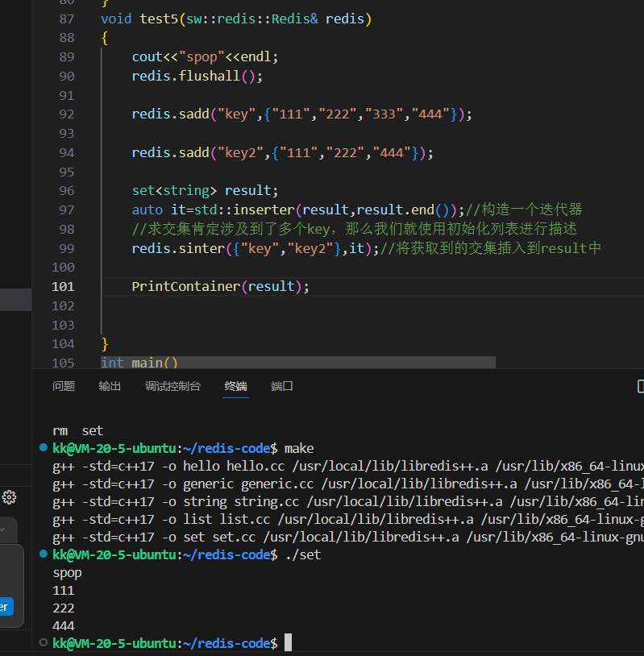Activate the 终端 tab
Viewport: 644px width, 656px height.
pyautogui.click(x=235, y=386)
